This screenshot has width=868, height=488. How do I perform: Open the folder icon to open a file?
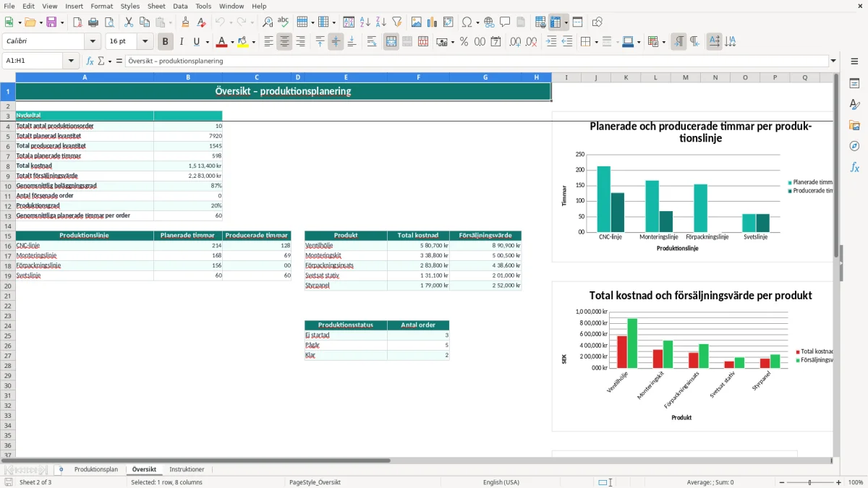(x=30, y=22)
